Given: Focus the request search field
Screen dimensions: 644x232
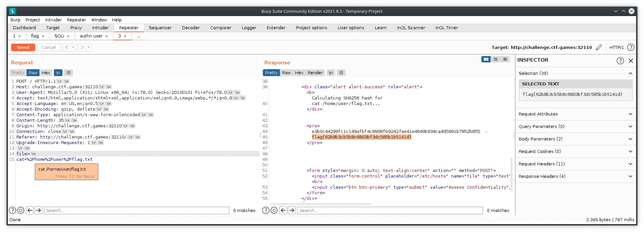Looking at the screenshot, I should coord(137,210).
